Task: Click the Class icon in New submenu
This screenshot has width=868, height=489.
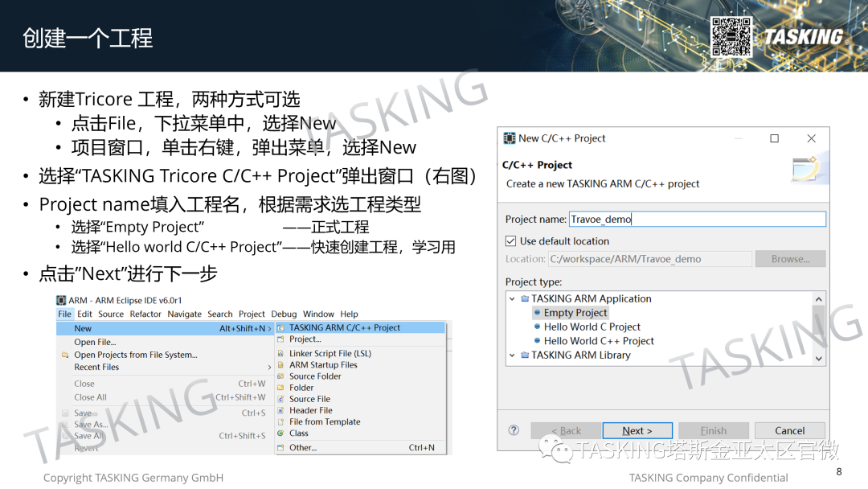Action: [280, 433]
